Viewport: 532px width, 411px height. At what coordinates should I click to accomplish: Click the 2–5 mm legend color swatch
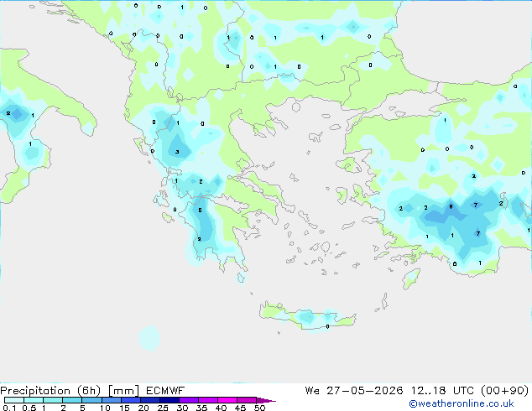point(72,400)
